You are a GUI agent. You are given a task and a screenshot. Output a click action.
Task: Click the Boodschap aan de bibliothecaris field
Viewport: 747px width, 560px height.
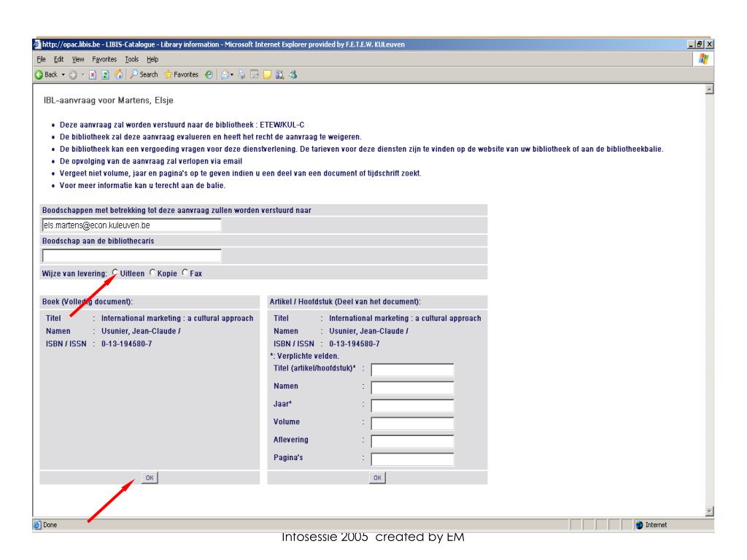[x=131, y=256]
